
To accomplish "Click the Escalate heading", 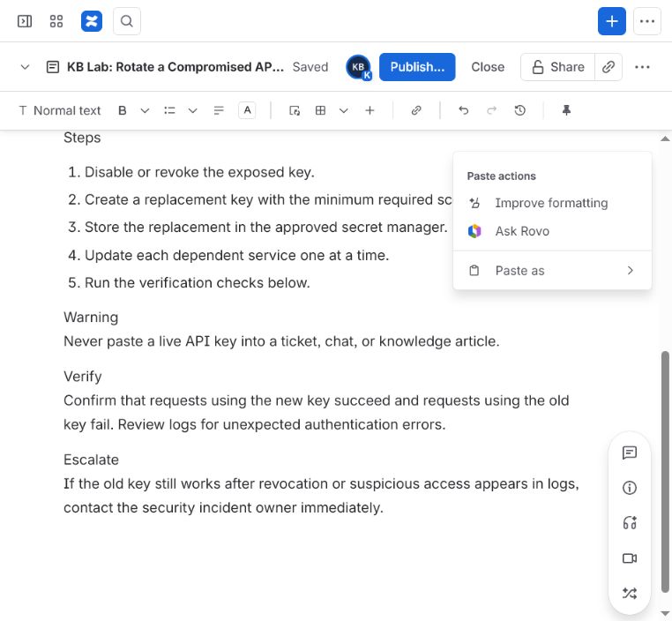I will click(x=91, y=460).
